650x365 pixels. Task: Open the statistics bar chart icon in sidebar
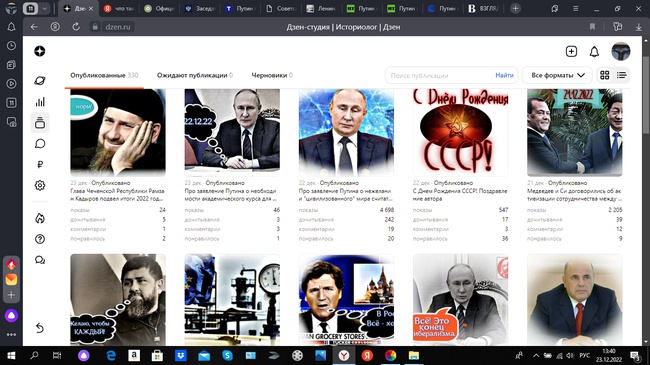point(40,102)
